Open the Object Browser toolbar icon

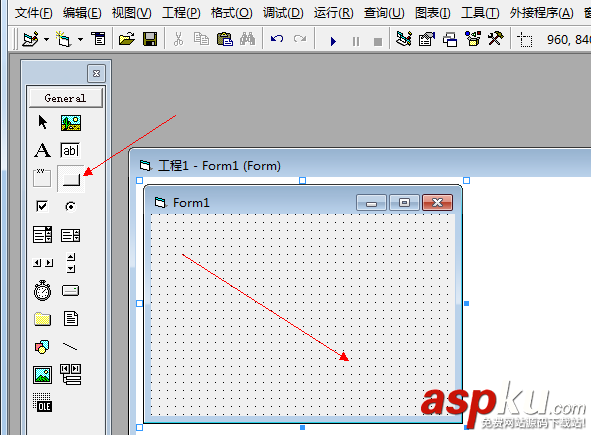(473, 39)
